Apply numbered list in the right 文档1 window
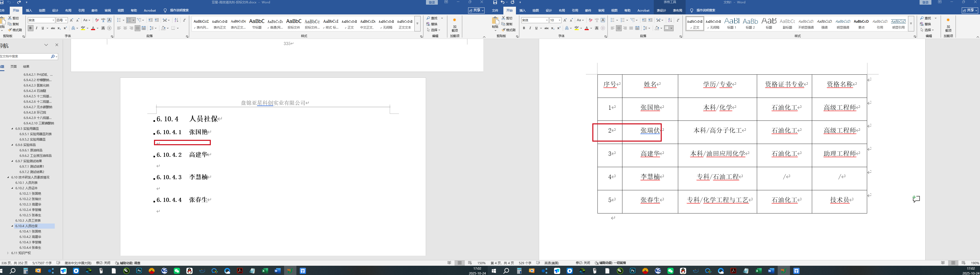The height and width of the screenshot is (275, 980). coord(623,20)
